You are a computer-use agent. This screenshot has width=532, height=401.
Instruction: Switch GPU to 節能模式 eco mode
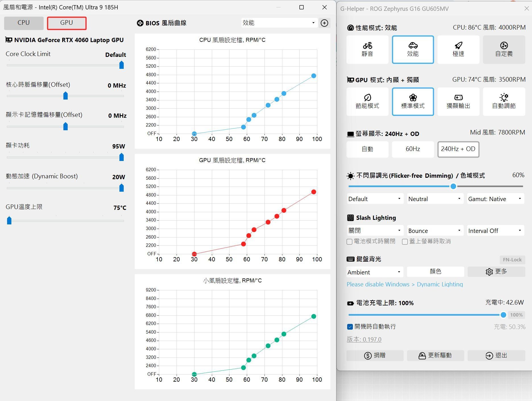(x=367, y=102)
